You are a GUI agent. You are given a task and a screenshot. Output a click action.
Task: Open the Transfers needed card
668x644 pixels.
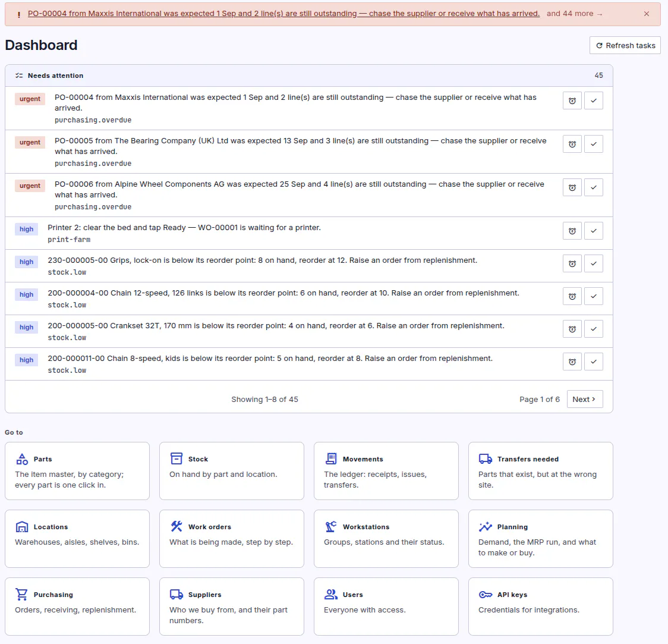tap(541, 471)
